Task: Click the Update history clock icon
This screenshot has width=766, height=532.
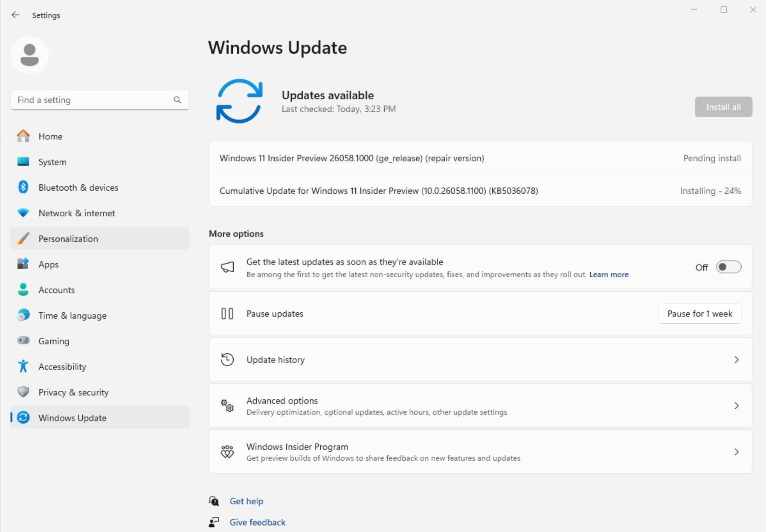Action: 227,360
